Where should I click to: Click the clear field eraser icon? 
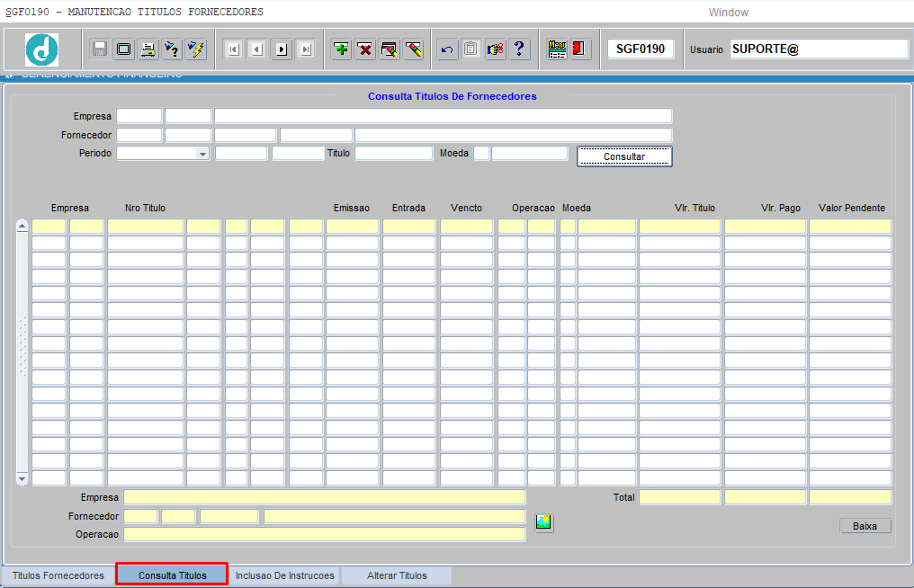[414, 49]
